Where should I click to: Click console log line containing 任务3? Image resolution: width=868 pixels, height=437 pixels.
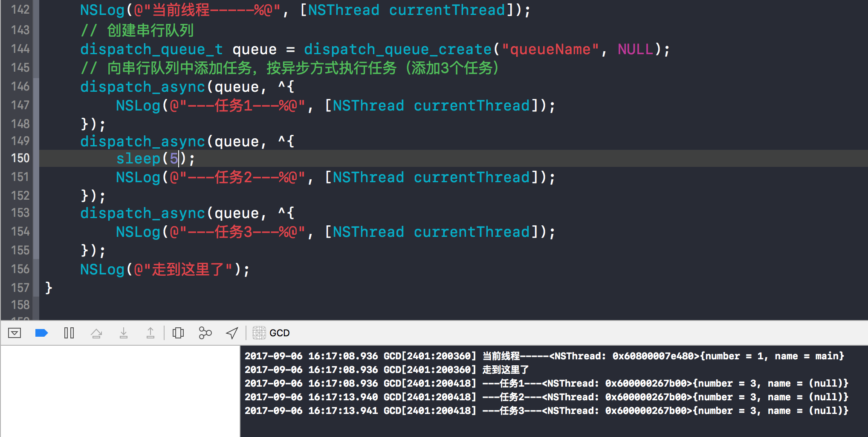[x=547, y=411]
